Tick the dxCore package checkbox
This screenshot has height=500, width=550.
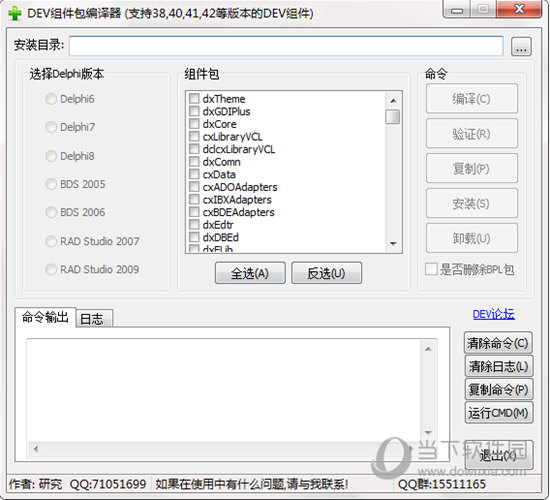(x=194, y=124)
